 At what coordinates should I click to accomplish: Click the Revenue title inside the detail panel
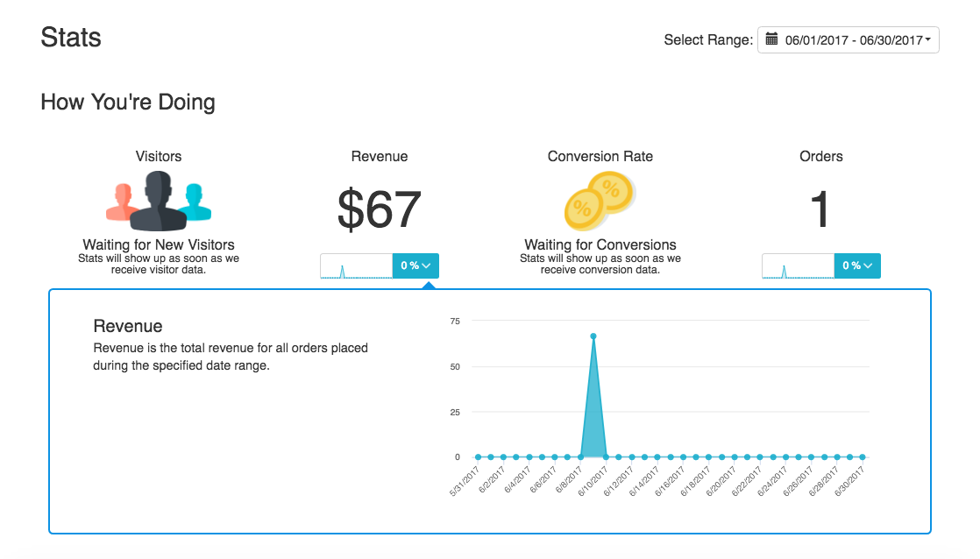pos(128,326)
